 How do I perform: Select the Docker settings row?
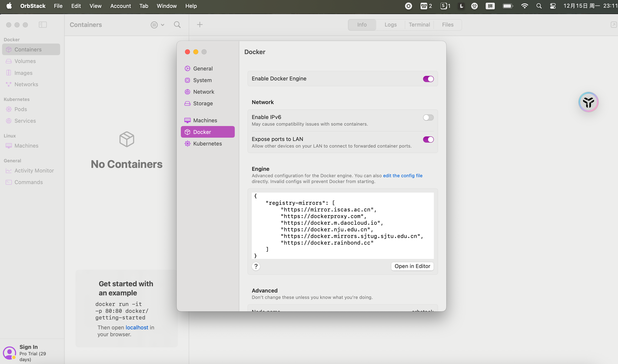pyautogui.click(x=208, y=132)
